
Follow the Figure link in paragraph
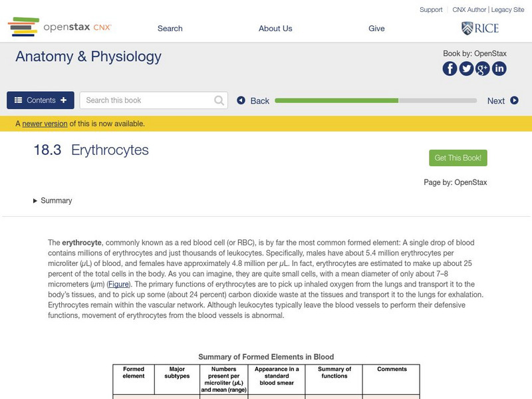pyautogui.click(x=118, y=285)
